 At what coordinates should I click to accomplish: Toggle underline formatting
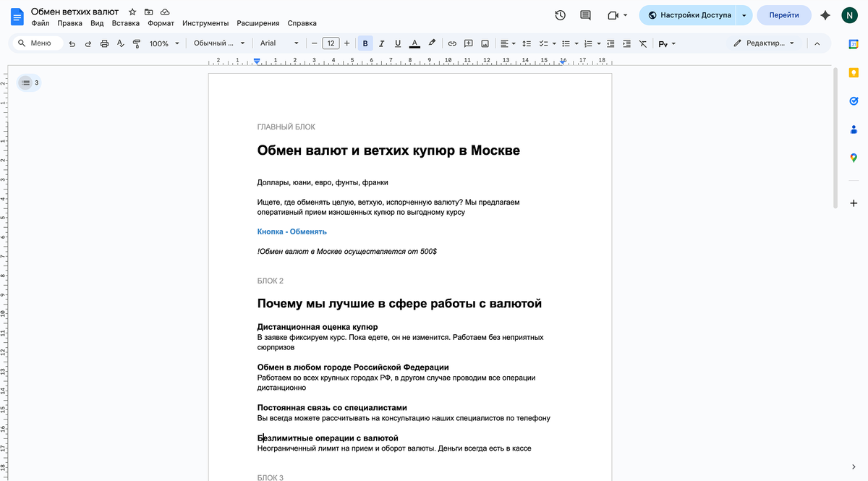tap(398, 43)
